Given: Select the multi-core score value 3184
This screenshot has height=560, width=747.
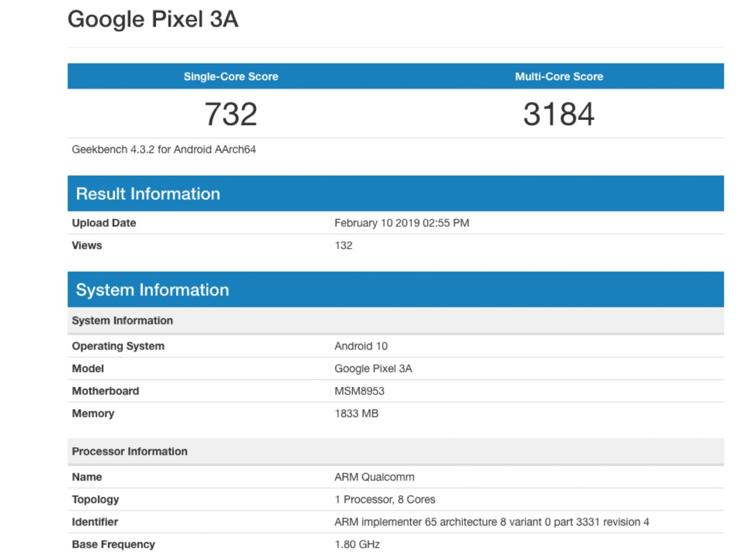Looking at the screenshot, I should point(559,114).
